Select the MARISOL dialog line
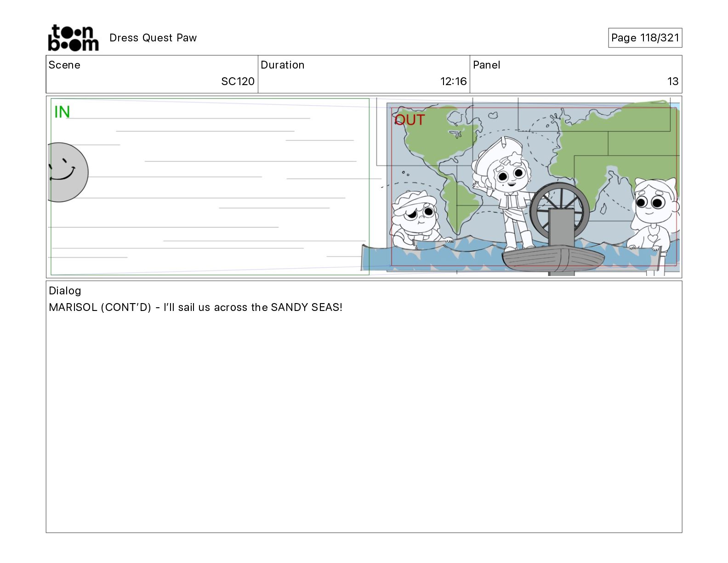Image resolution: width=728 pixels, height=563 pixels. [196, 307]
